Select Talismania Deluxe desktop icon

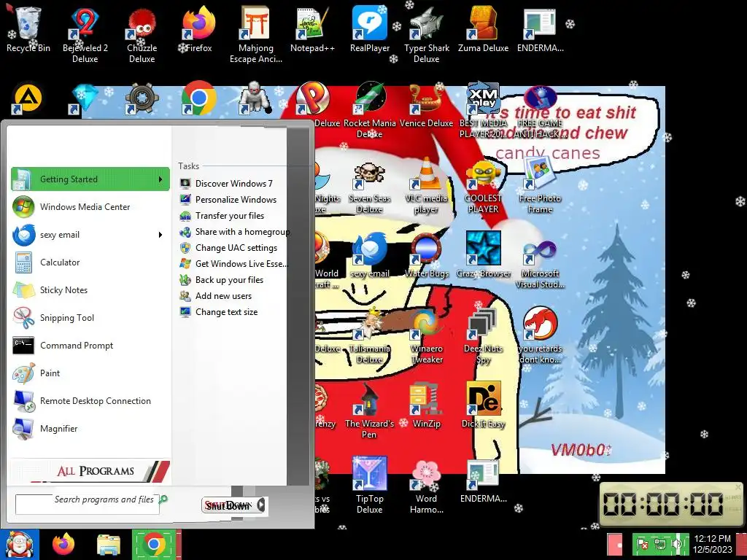pyautogui.click(x=370, y=336)
